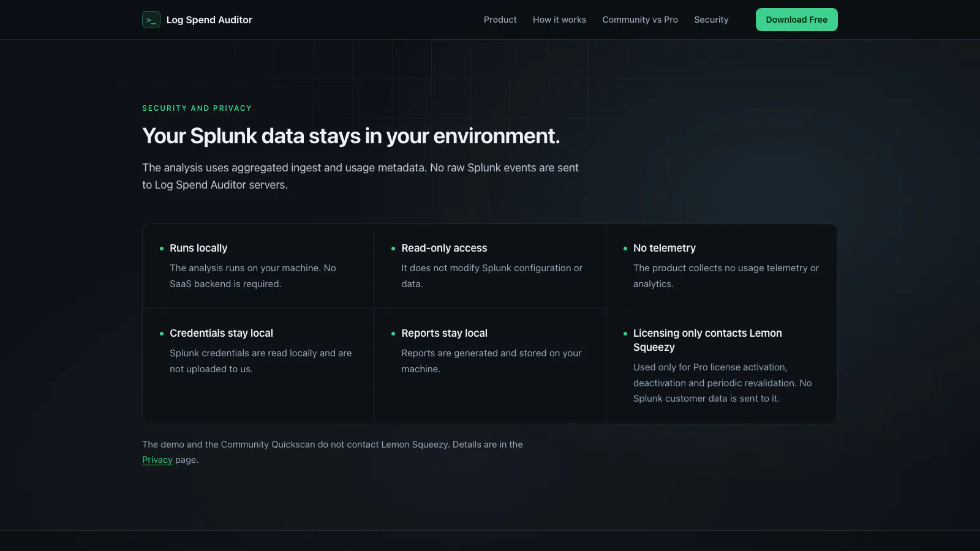Click the No telemetry card title

click(x=665, y=248)
